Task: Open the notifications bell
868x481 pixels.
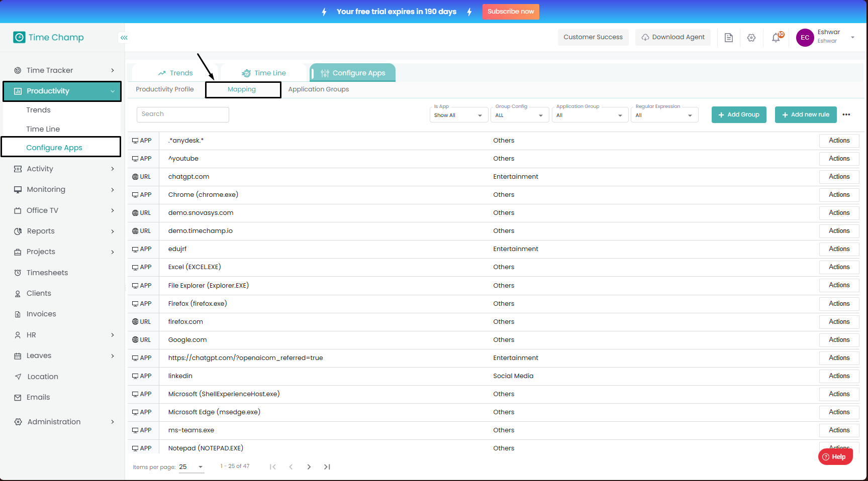Action: [777, 38]
